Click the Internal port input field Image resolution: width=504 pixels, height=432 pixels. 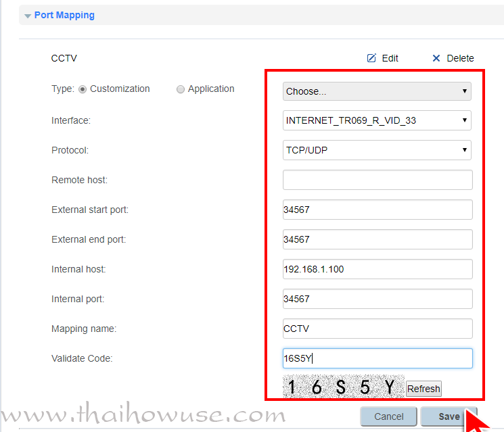point(377,299)
